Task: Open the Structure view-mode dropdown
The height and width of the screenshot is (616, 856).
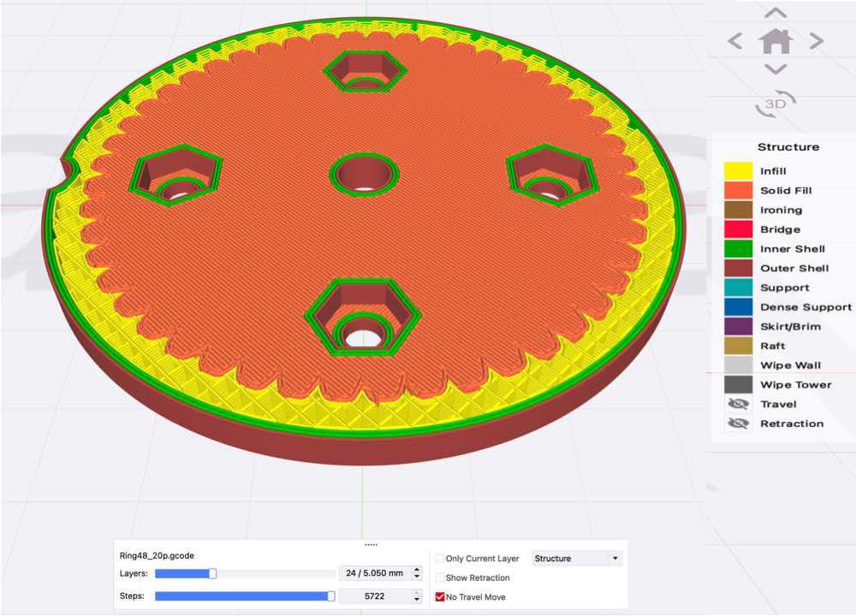Action: (x=576, y=558)
